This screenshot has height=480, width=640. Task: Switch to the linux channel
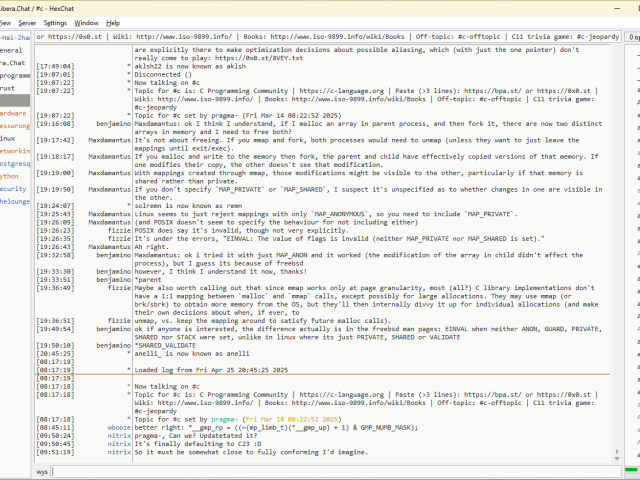[x=8, y=138]
